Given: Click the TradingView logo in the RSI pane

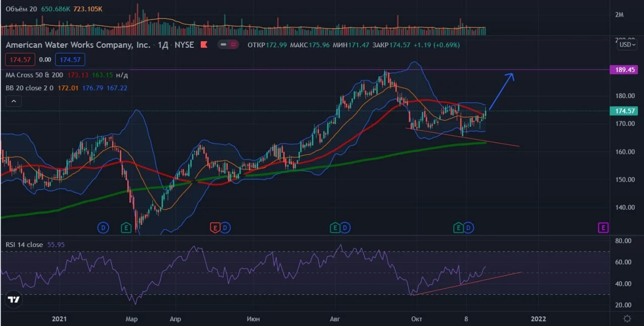Looking at the screenshot, I should point(14,299).
